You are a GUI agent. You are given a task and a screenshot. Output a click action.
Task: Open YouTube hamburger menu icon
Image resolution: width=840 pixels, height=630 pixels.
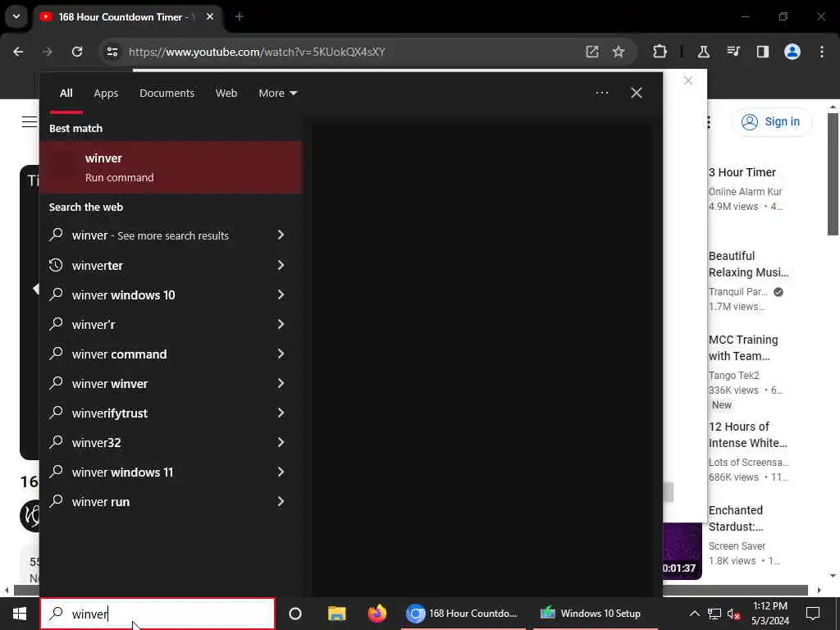pos(29,121)
